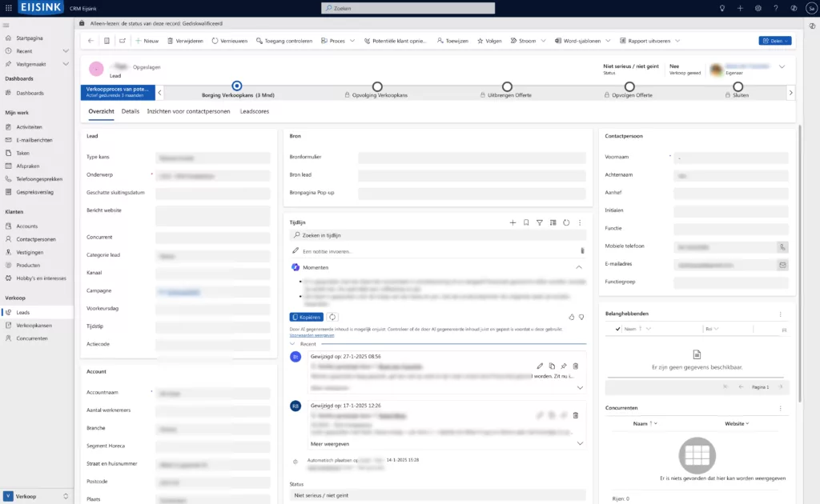The height and width of the screenshot is (504, 820).
Task: Open Contactpersonen in the sidebar
Action: coord(35,239)
